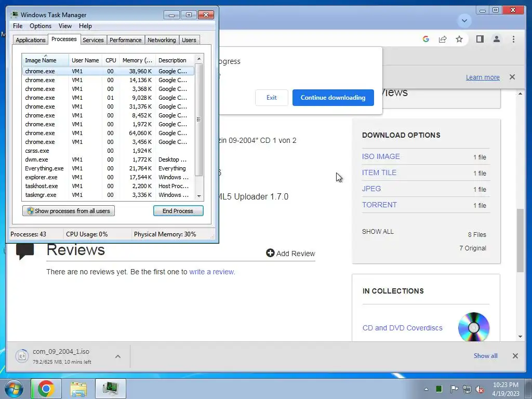Share this page using Chrome's share icon
The image size is (532, 399).
443,39
